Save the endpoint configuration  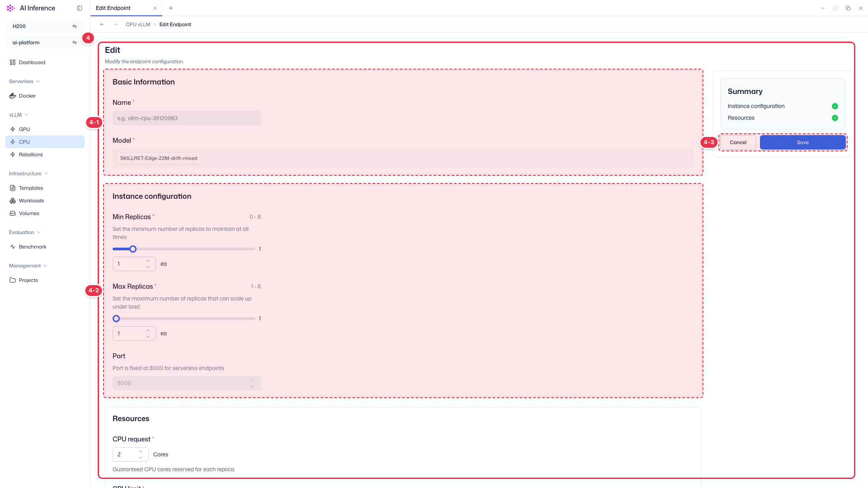(x=803, y=142)
